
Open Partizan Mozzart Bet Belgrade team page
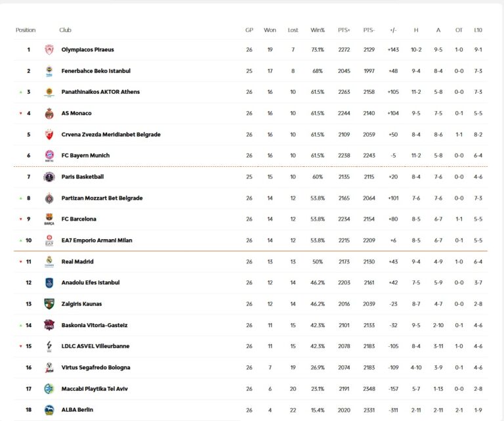pyautogui.click(x=102, y=198)
